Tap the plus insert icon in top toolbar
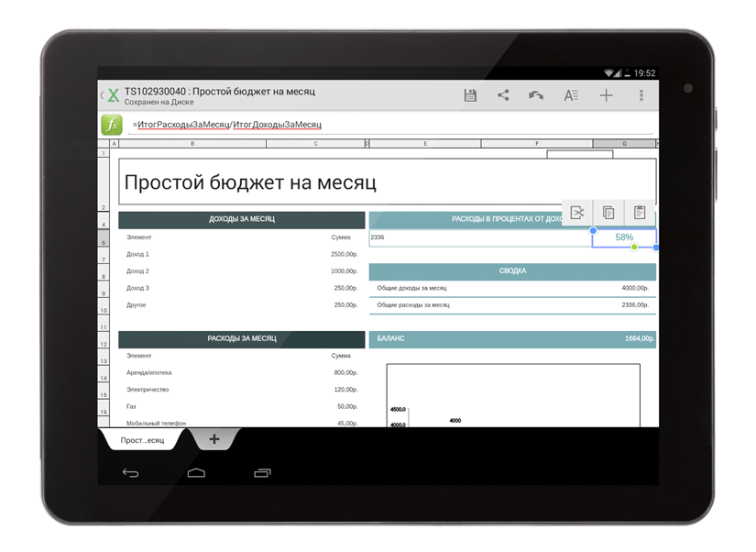Viewport: 756px width, 552px height. (x=606, y=95)
